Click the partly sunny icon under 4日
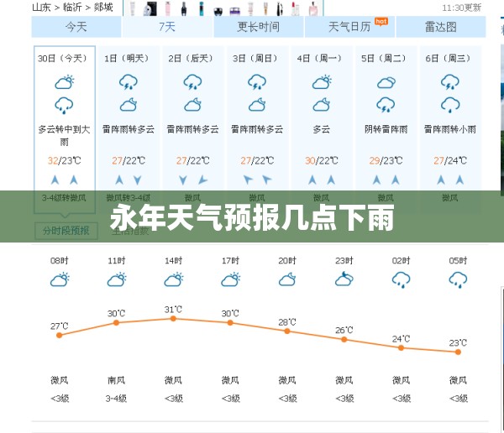The width and height of the screenshot is (504, 433). (x=322, y=82)
